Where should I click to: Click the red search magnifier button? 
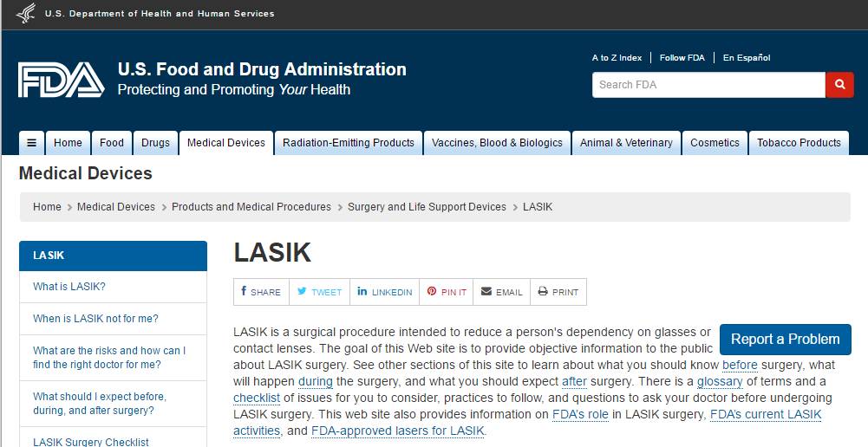click(839, 85)
